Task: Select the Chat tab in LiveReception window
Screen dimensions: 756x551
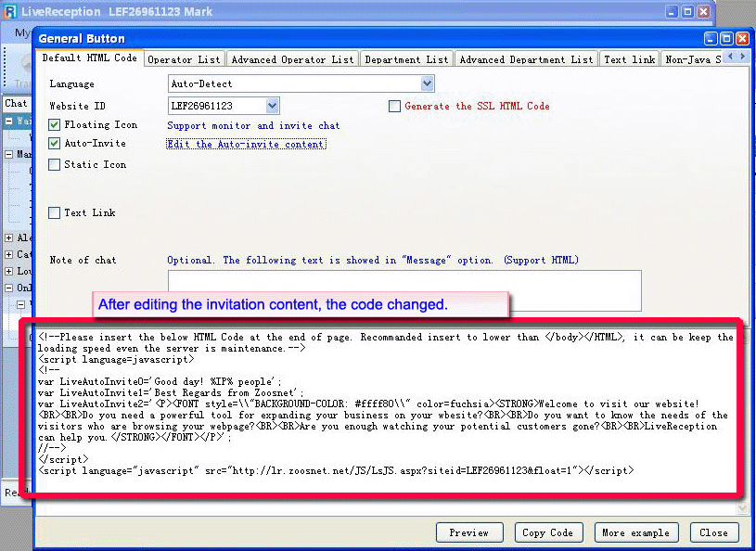Action: click(16, 103)
